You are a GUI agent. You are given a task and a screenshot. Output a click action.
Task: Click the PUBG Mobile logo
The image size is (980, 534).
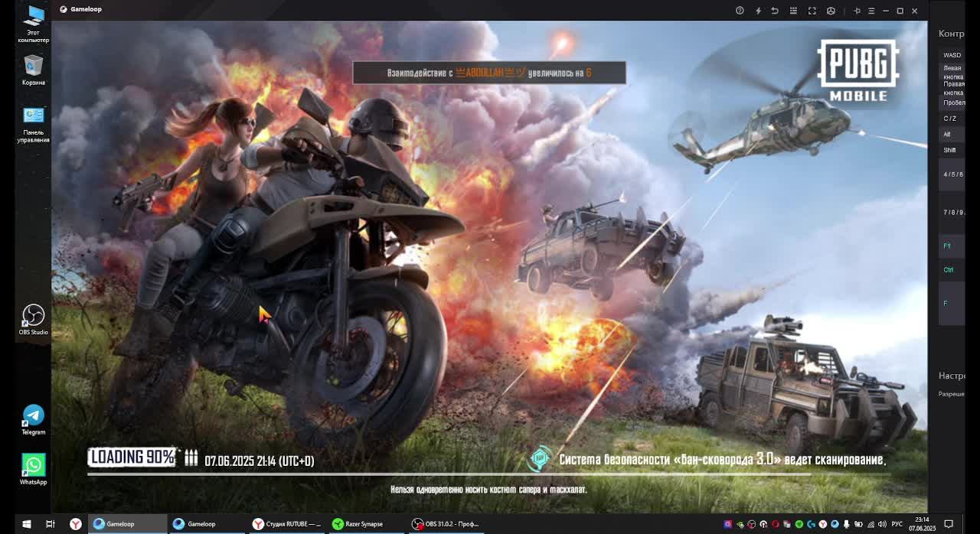coord(857,70)
